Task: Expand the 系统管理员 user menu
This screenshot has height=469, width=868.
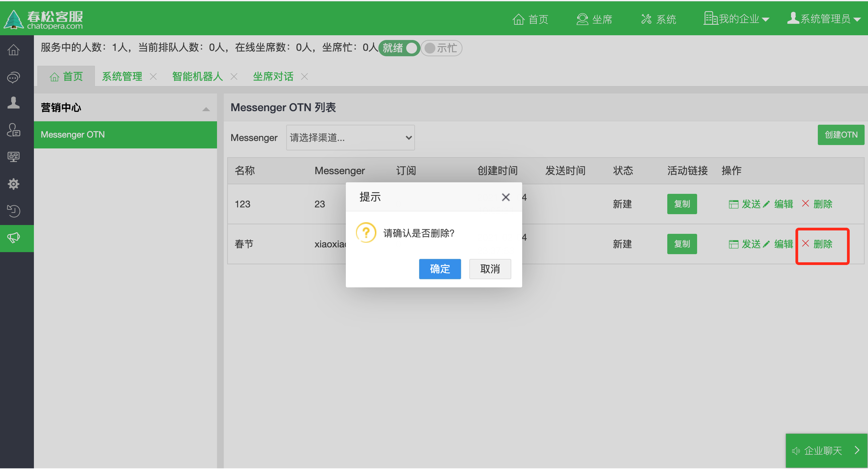Action: (x=824, y=19)
